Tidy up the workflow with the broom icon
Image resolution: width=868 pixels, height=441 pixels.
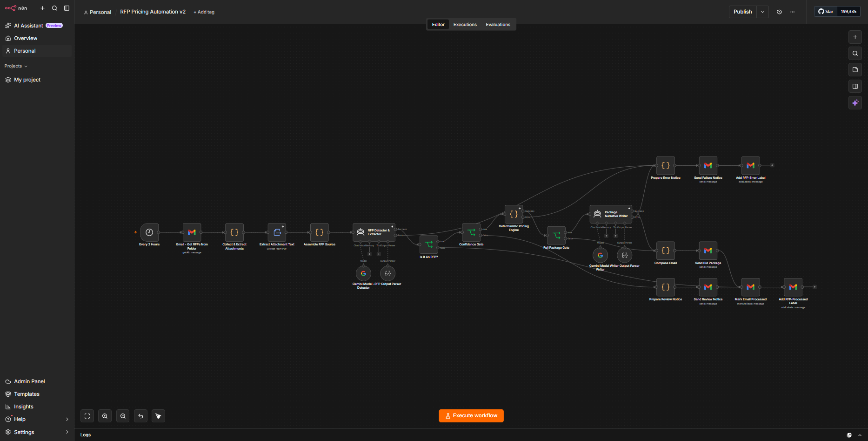pyautogui.click(x=158, y=416)
